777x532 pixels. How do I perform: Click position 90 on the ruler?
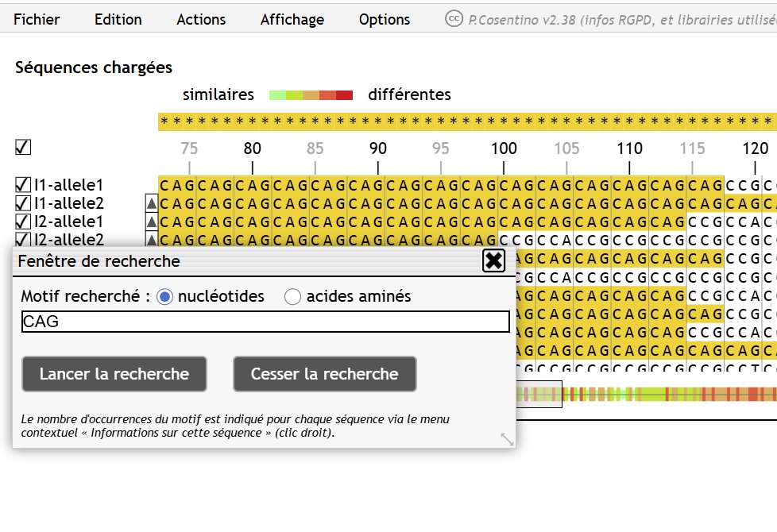click(x=378, y=148)
